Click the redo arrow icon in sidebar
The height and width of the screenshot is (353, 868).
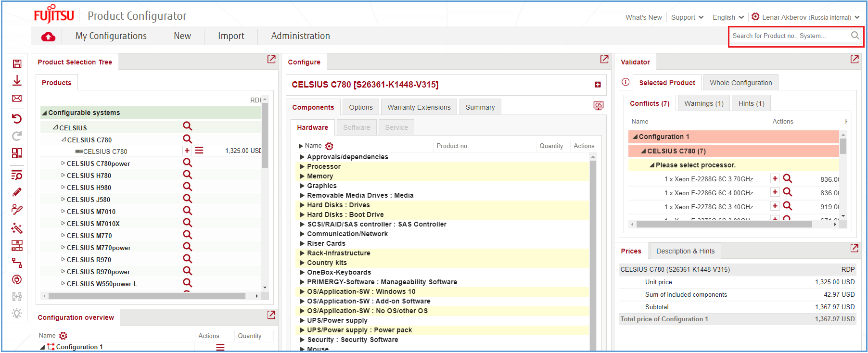[x=17, y=136]
